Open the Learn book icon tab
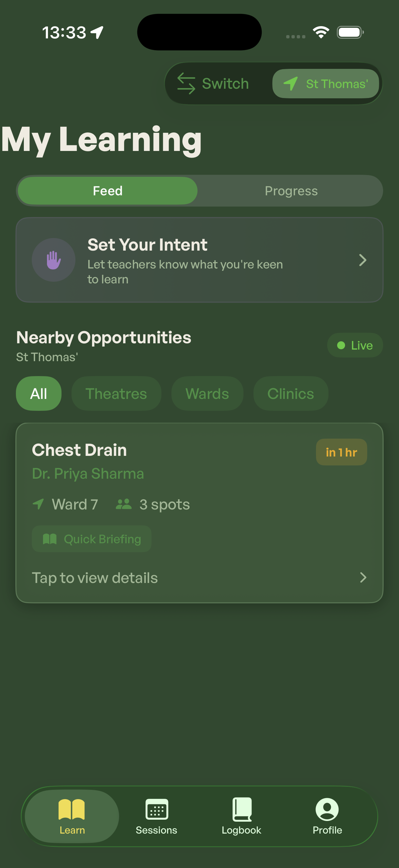 pos(72,809)
